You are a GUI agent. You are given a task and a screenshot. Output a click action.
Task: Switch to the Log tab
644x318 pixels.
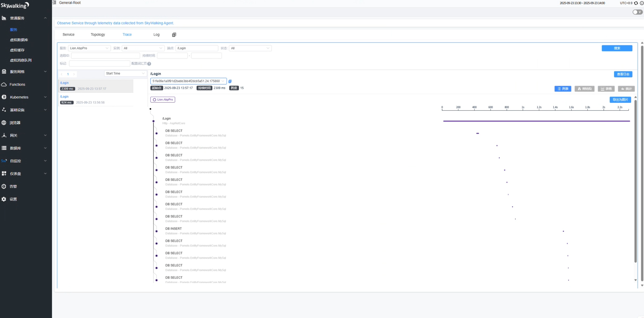156,35
